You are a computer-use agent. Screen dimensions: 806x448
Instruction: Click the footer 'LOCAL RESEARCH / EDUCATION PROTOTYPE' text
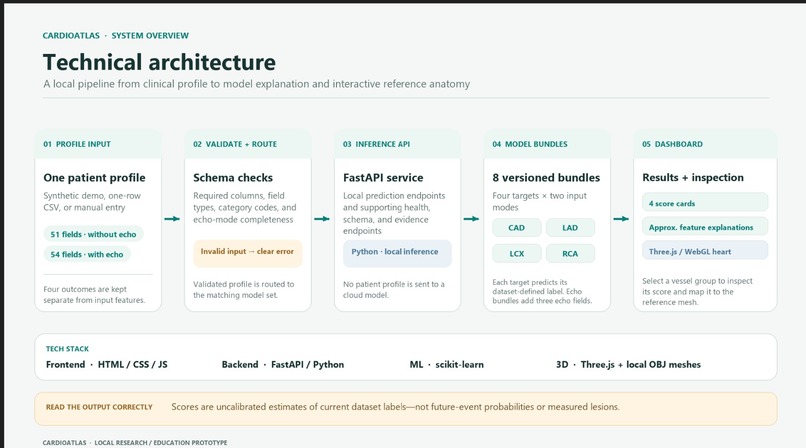pyautogui.click(x=160, y=442)
